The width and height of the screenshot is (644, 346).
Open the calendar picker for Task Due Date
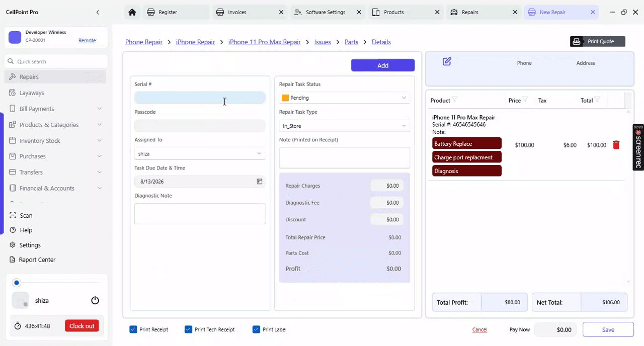260,182
